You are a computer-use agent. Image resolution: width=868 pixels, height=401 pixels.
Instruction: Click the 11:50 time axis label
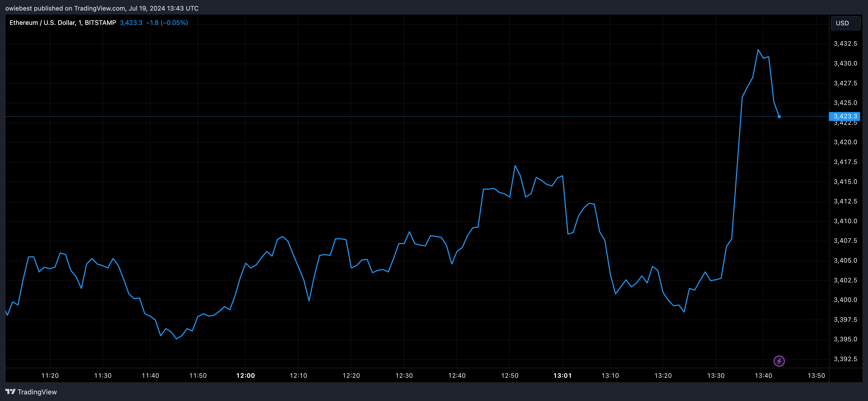tap(198, 375)
